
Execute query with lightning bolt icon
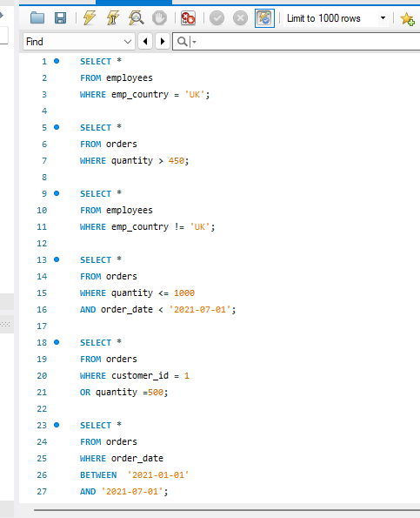tap(89, 17)
